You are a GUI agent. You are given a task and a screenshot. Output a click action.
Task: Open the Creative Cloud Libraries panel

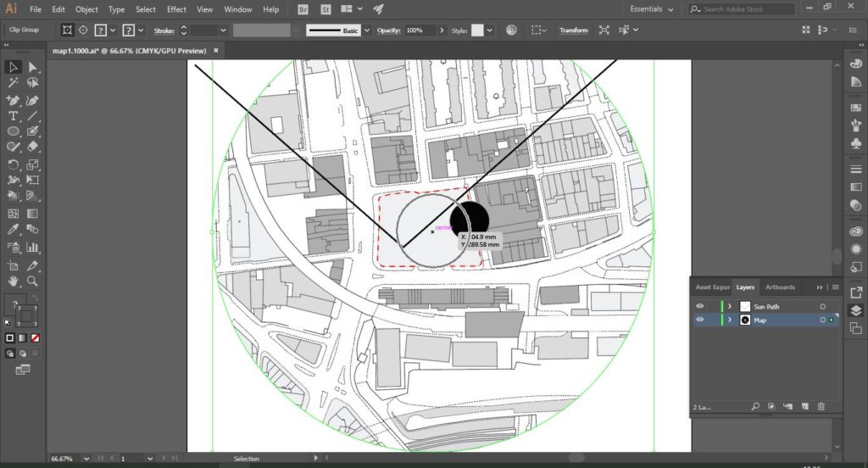(856, 231)
